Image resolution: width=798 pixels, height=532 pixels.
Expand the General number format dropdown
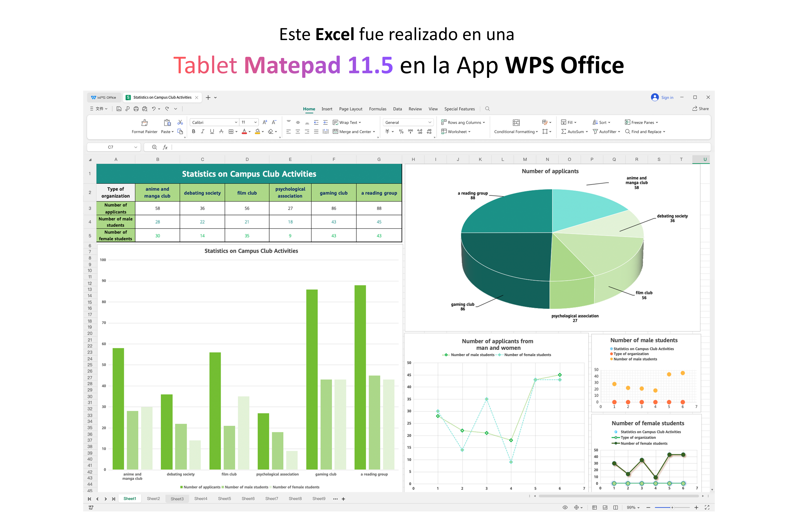[430, 122]
